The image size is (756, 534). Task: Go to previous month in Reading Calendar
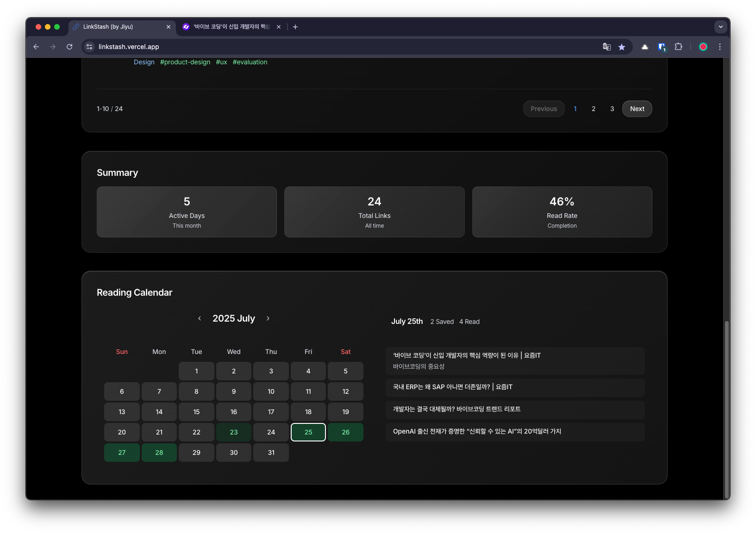(200, 318)
